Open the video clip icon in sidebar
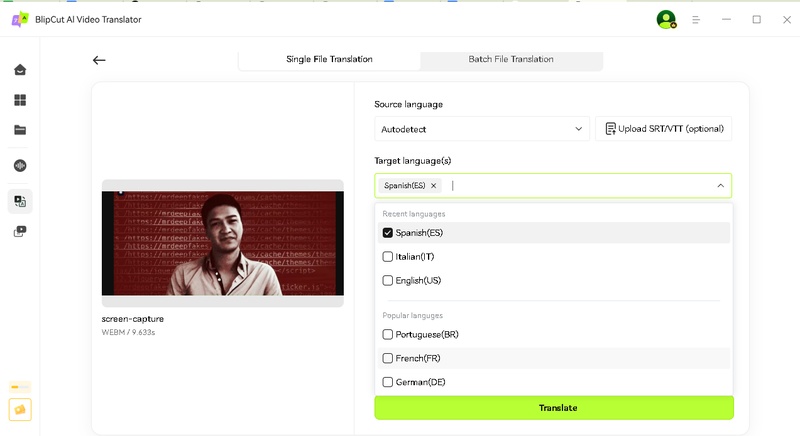This screenshot has width=800, height=436. [x=20, y=232]
